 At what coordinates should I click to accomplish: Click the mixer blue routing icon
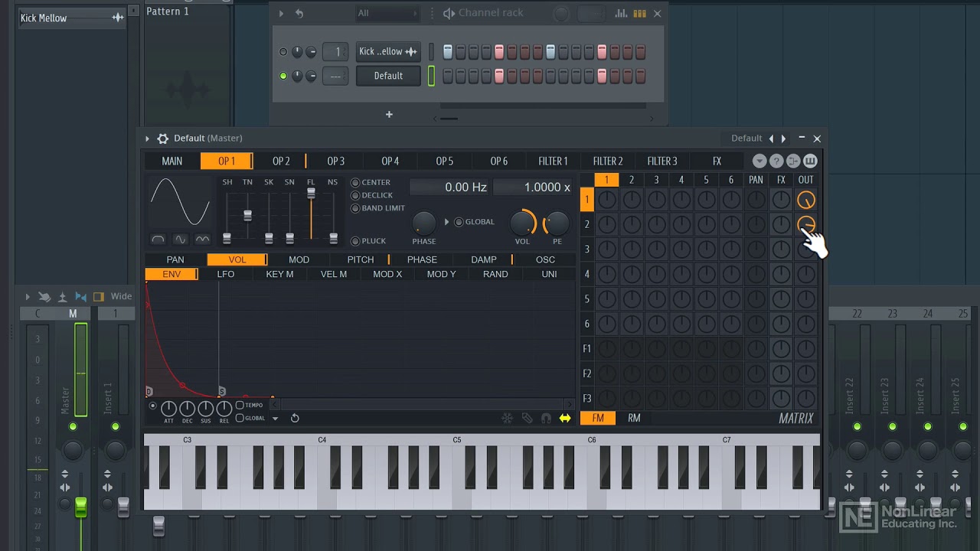click(80, 297)
